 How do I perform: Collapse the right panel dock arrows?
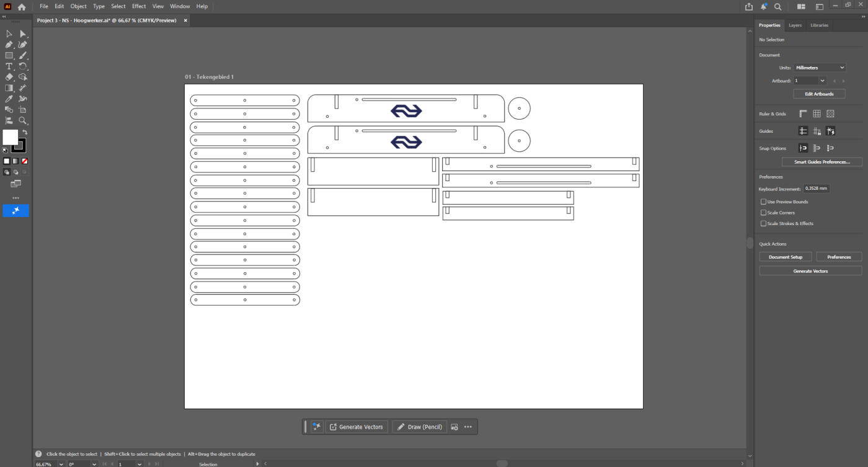click(x=864, y=17)
